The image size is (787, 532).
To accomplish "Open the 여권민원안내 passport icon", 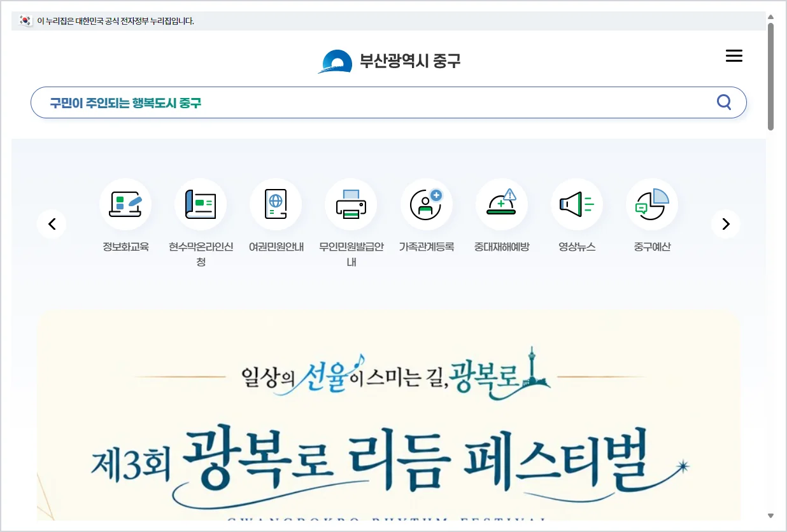I will click(x=276, y=204).
